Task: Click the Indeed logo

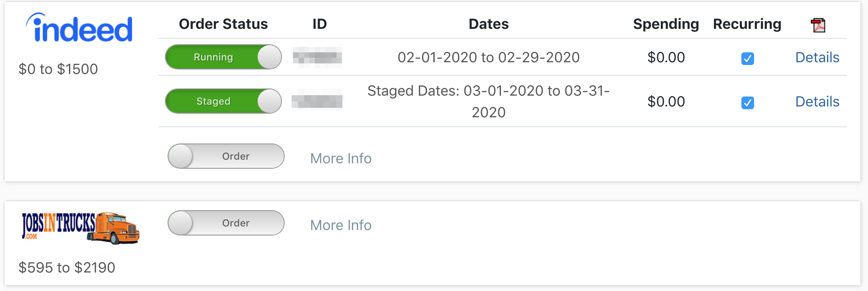Action: tap(79, 28)
